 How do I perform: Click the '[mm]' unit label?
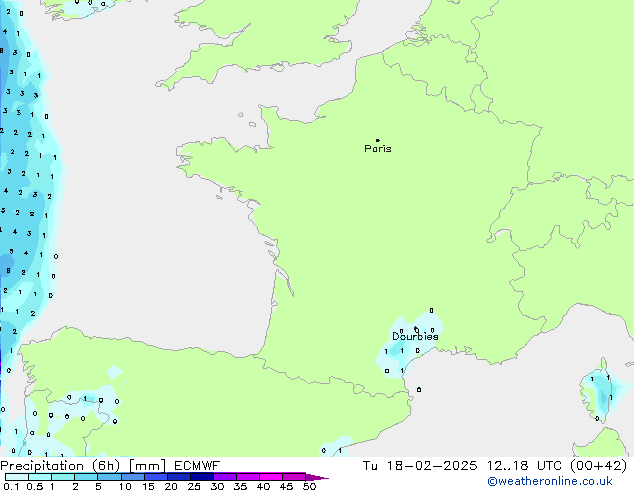tap(147, 466)
